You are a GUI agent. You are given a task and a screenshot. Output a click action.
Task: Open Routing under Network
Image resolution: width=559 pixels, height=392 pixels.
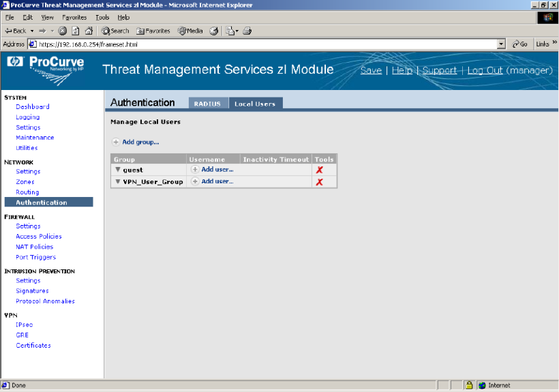(27, 192)
